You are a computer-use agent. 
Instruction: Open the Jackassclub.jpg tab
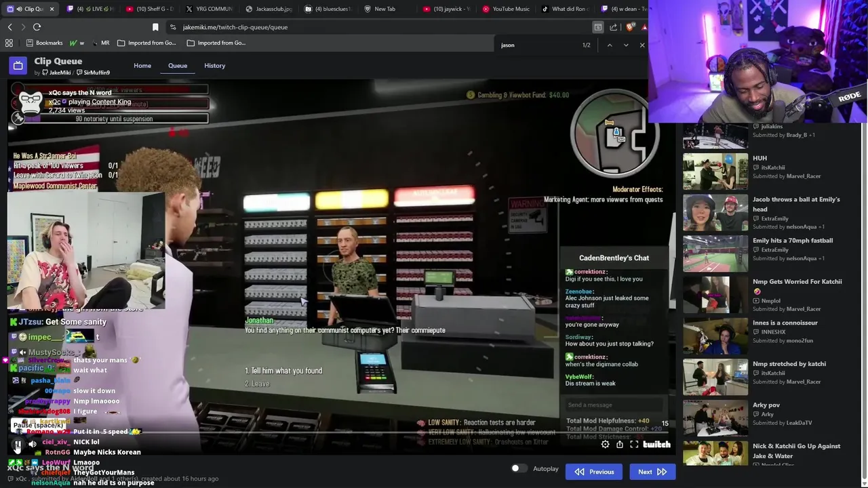pyautogui.click(x=269, y=9)
